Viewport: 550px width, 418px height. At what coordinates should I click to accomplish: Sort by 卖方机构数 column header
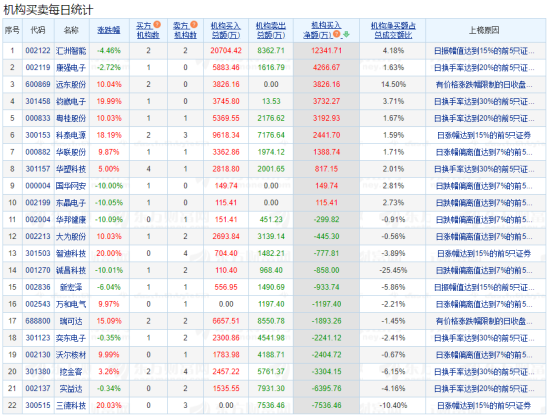coord(185,30)
